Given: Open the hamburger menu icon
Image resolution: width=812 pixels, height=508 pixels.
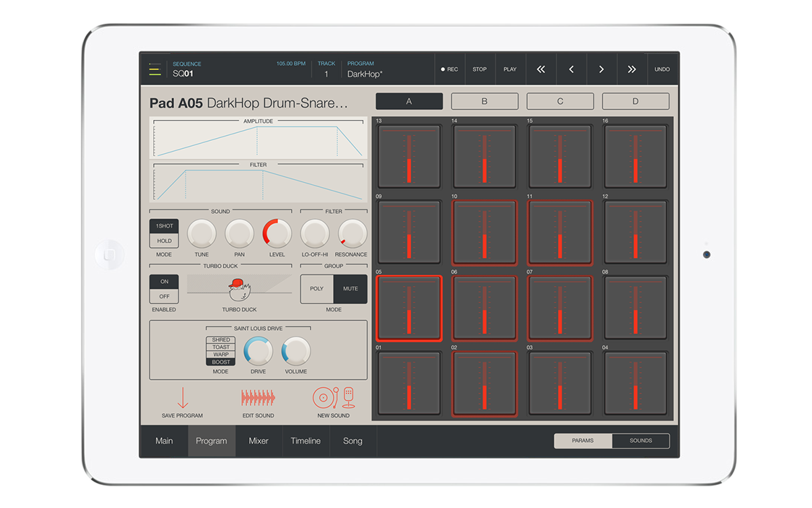Looking at the screenshot, I should [155, 68].
